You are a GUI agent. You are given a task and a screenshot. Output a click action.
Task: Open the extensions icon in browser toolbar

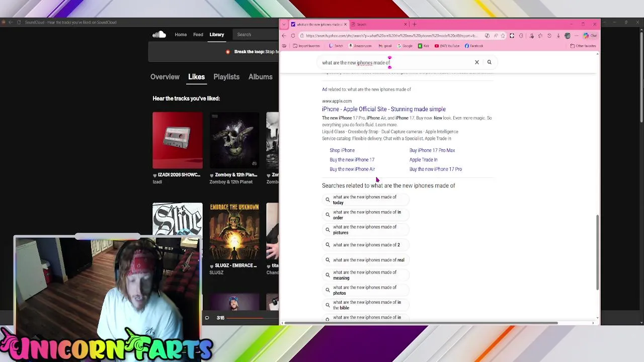(x=521, y=36)
